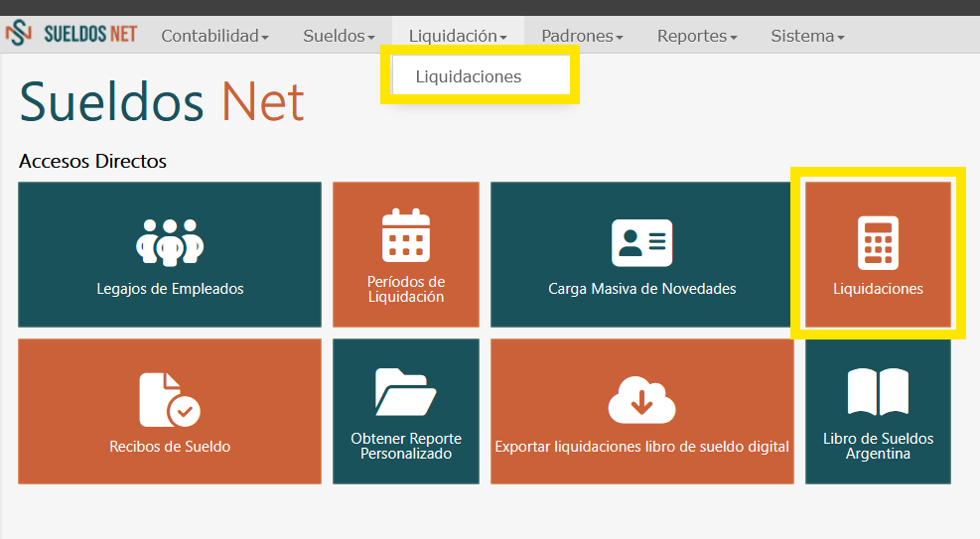Open the Sueldos dropdown menu
Screen dimensions: 980x539
[x=339, y=36]
